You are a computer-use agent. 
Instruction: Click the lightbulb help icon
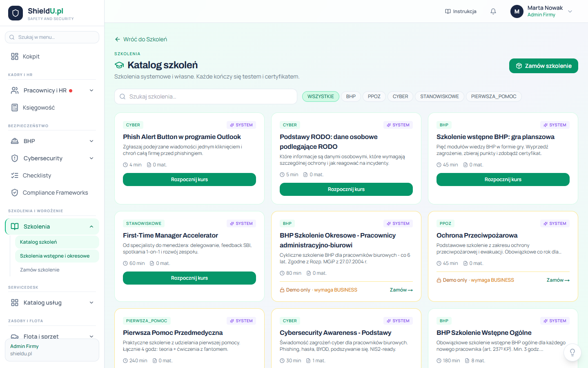click(x=572, y=352)
